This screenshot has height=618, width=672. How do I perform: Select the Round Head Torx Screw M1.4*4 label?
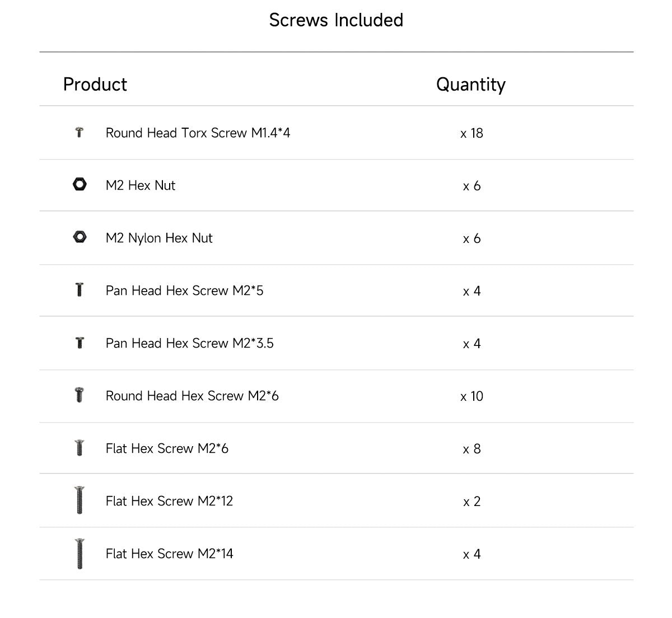pyautogui.click(x=198, y=133)
